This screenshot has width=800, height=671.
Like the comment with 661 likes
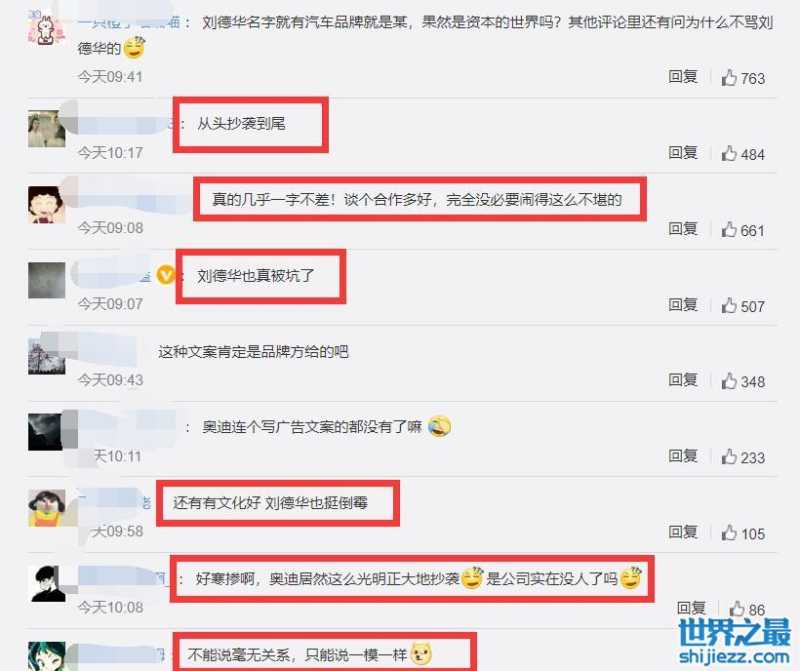click(x=729, y=229)
